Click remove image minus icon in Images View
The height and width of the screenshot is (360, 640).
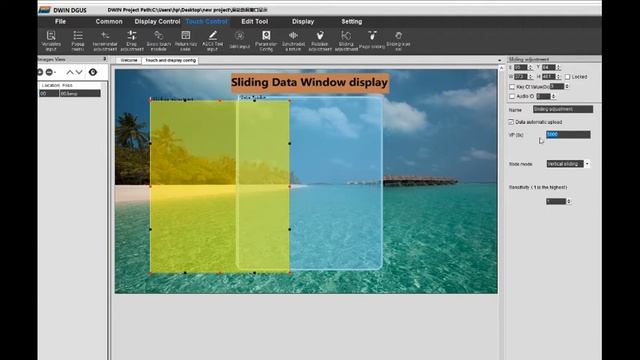pos(49,72)
